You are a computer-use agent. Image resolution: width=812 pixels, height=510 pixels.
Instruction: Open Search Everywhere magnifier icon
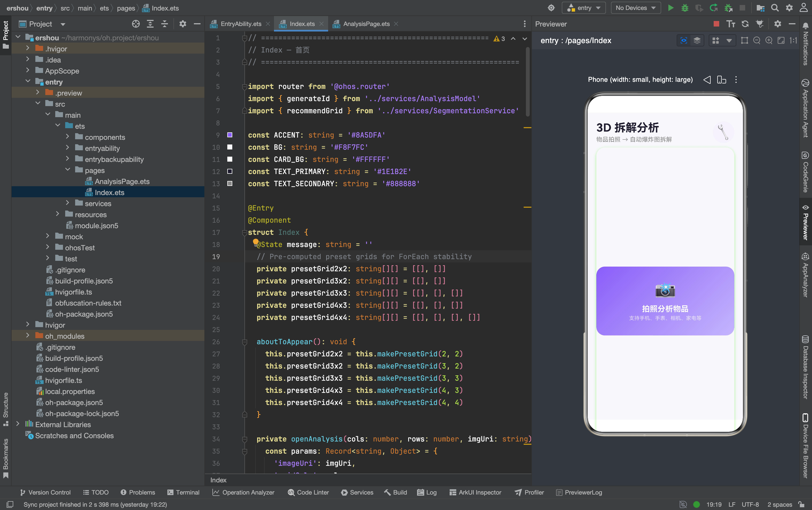tap(775, 8)
